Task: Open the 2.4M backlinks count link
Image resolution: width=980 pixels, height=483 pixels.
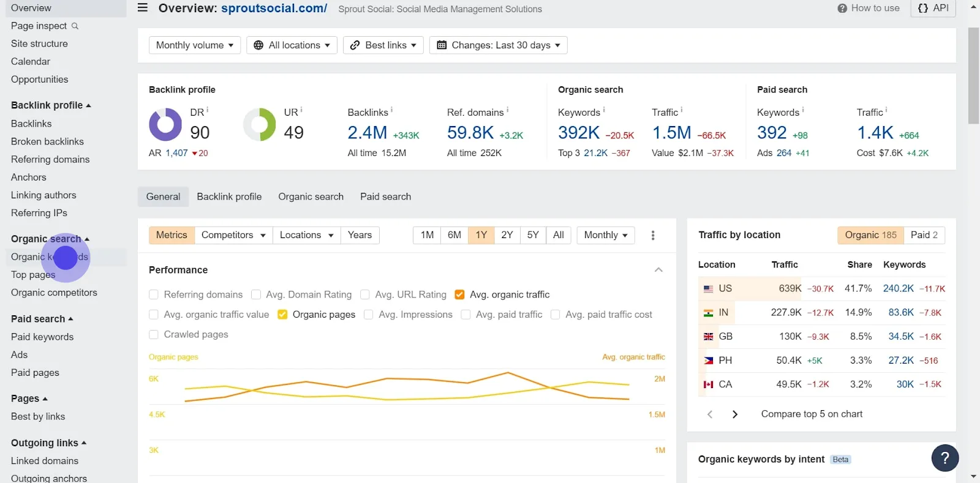Action: click(x=367, y=133)
